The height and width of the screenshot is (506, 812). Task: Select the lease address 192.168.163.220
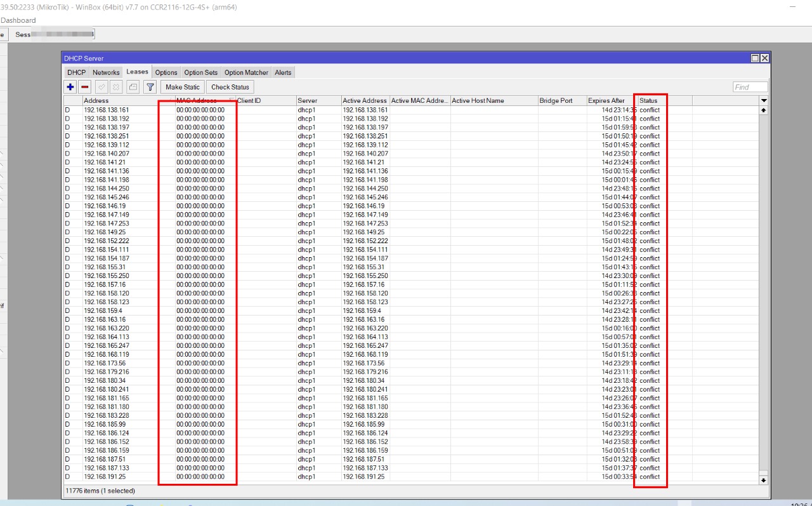point(106,328)
